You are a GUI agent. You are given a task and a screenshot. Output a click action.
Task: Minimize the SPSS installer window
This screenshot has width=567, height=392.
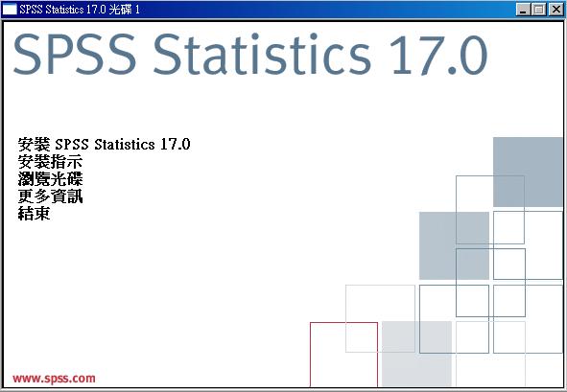point(522,10)
